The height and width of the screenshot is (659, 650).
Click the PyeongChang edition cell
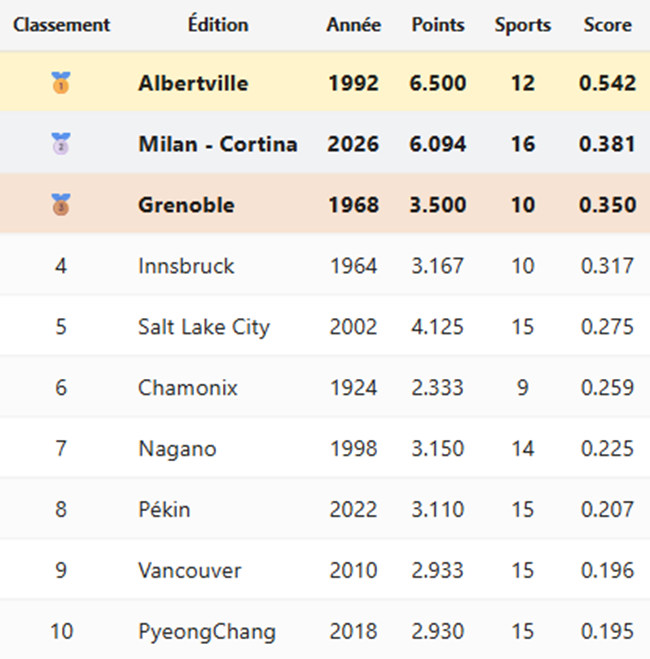tap(207, 632)
